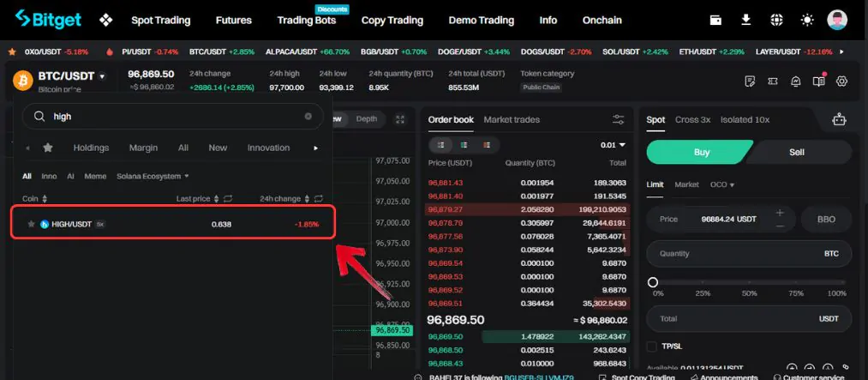Image resolution: width=868 pixels, height=380 pixels.
Task: Open the Copy Trading menu
Action: click(392, 21)
